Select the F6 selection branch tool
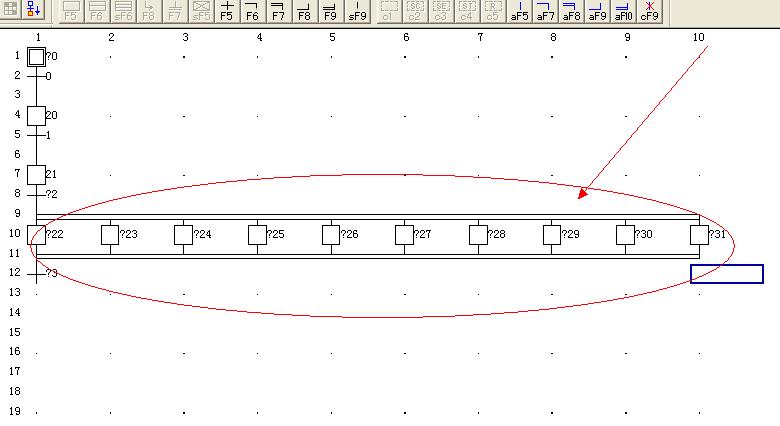 pos(252,10)
